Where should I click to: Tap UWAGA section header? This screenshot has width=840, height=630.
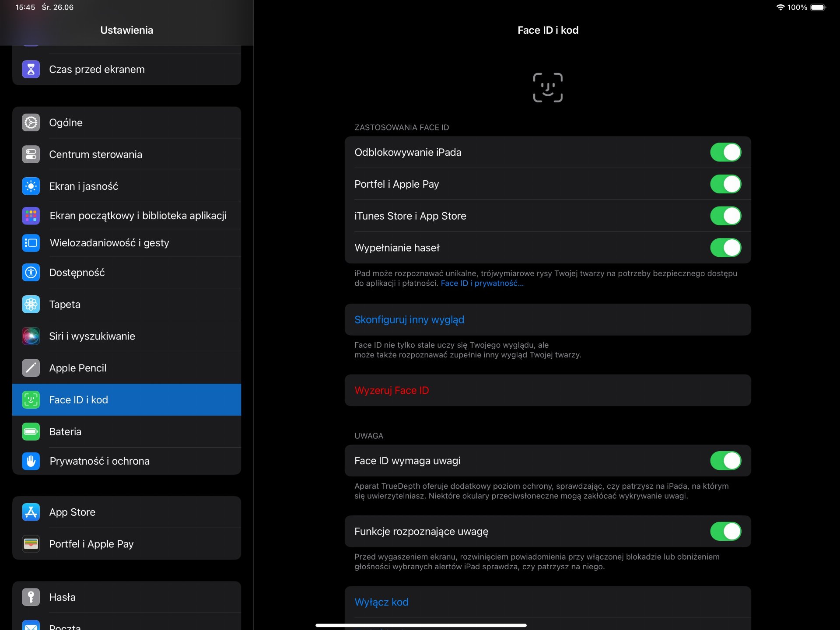click(369, 436)
